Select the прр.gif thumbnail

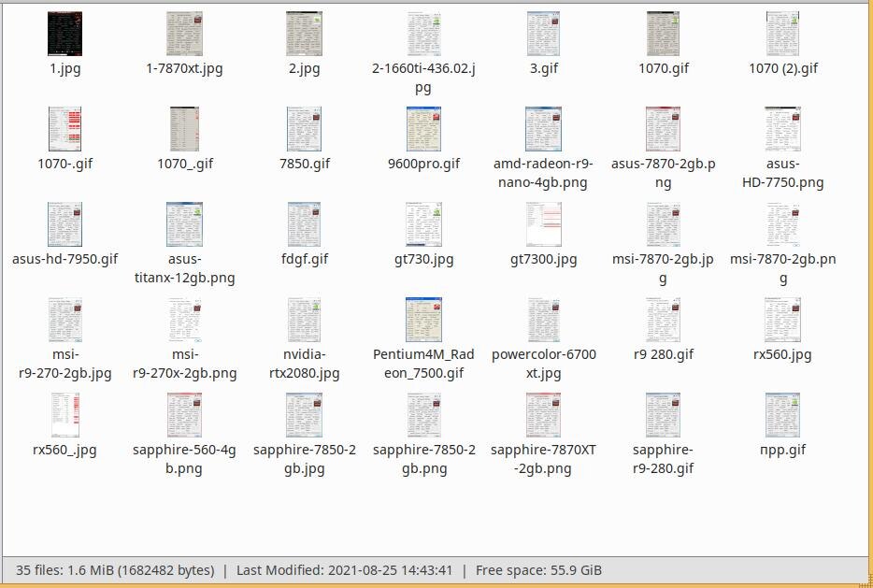(783, 414)
